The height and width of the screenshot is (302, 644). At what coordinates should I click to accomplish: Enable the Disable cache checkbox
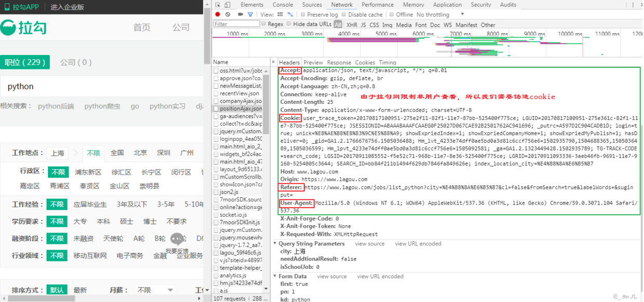point(344,15)
